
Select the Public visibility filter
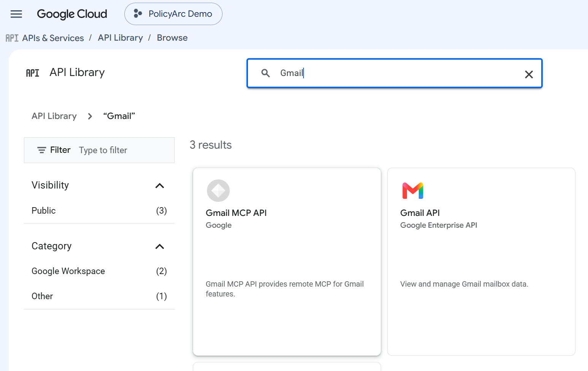point(99,211)
